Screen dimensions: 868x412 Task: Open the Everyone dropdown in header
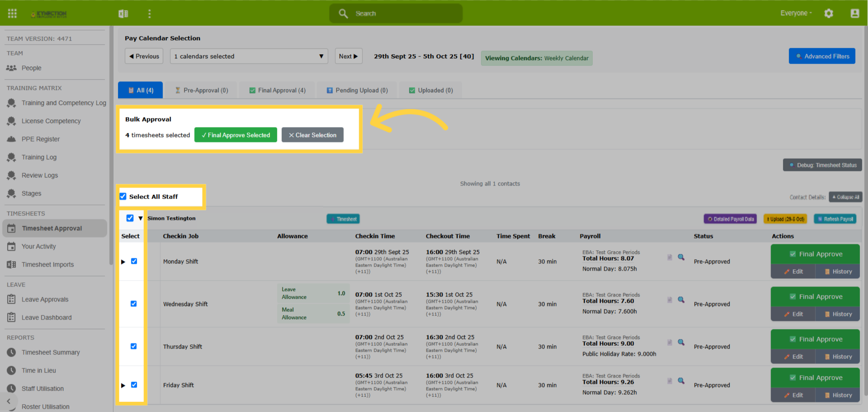pos(796,13)
